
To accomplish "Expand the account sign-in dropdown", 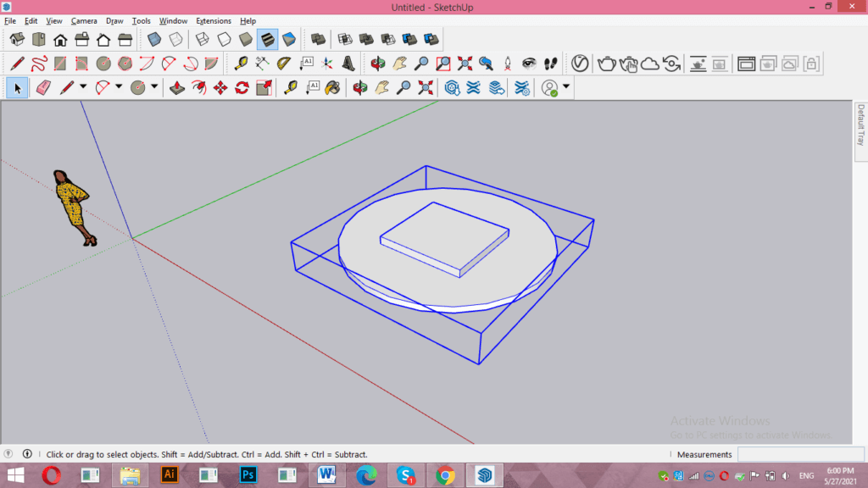I will coord(566,86).
